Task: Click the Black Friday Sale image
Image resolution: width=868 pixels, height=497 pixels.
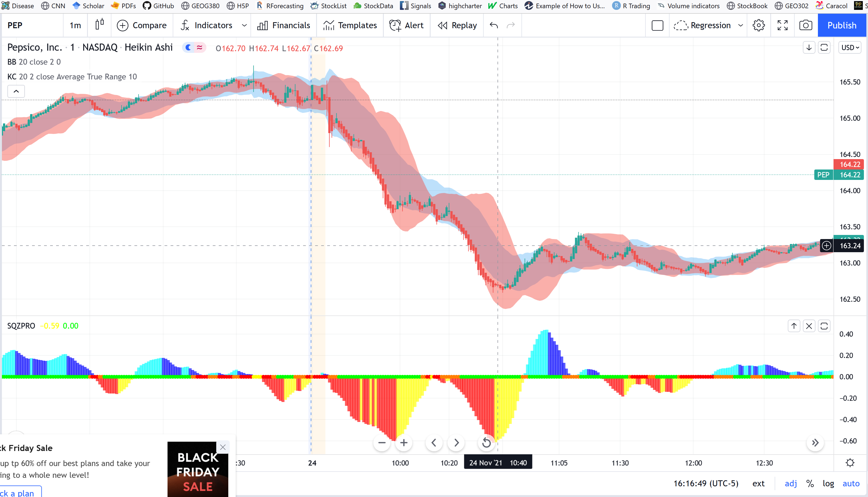Action: 198,469
